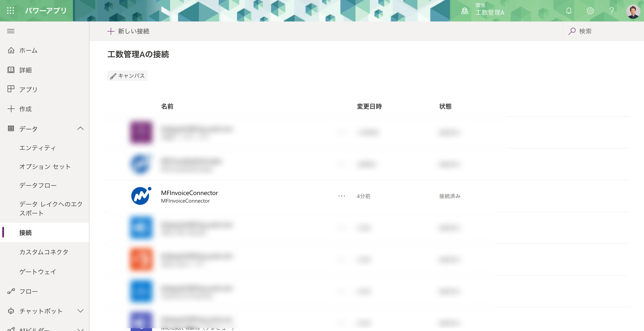This screenshot has height=331, width=644.
Task: Open the 環境 switcher in the header
Action: click(x=483, y=11)
